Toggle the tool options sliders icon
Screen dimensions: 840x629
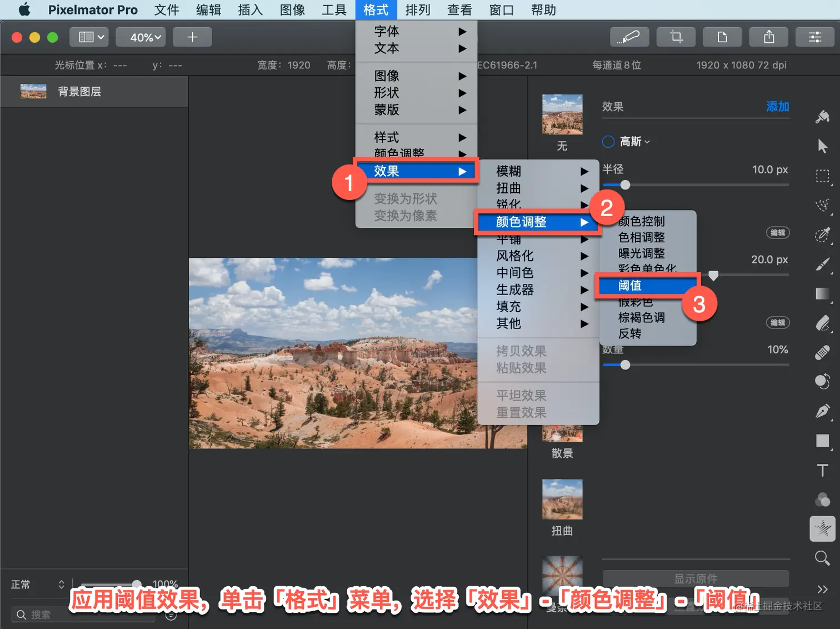pyautogui.click(x=815, y=37)
